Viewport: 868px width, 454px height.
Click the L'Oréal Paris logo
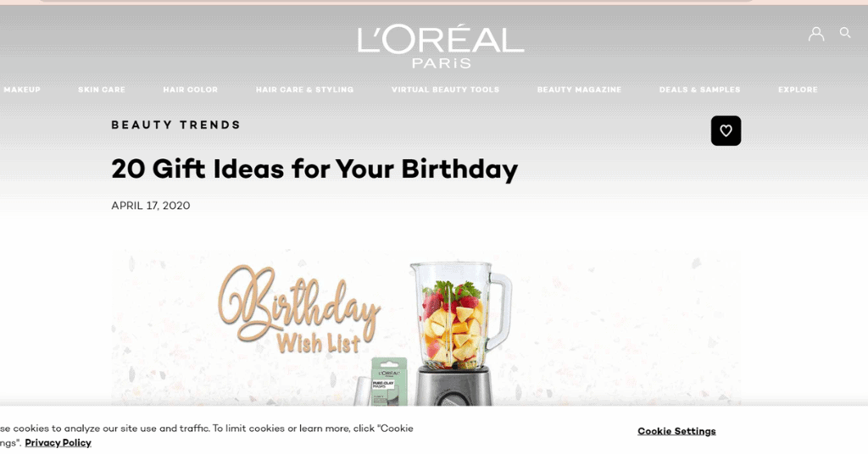(x=441, y=47)
